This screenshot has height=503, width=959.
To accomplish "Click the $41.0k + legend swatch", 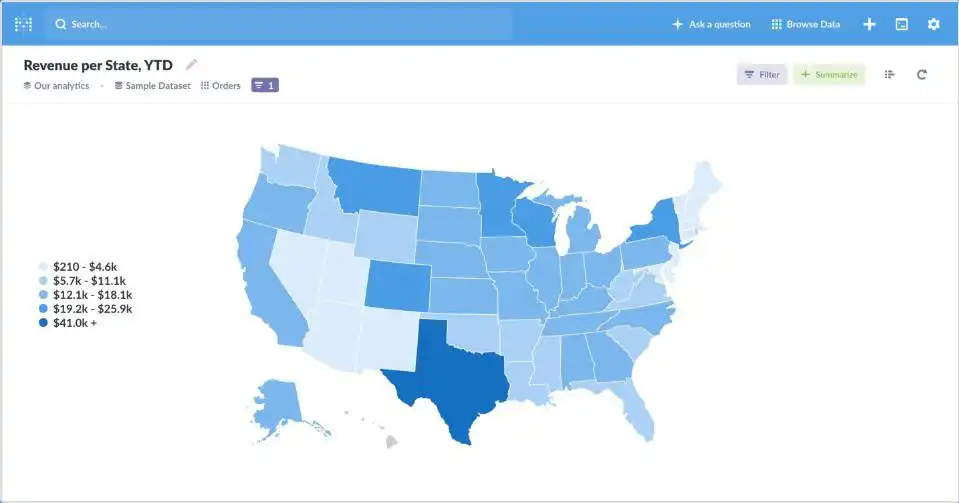I will [x=43, y=323].
